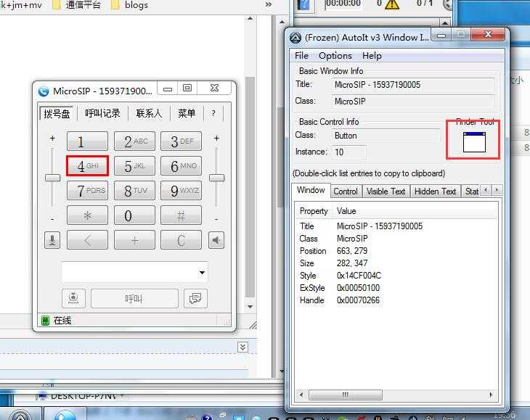
Task: Select the Control tab in AutoIt
Action: 346,192
